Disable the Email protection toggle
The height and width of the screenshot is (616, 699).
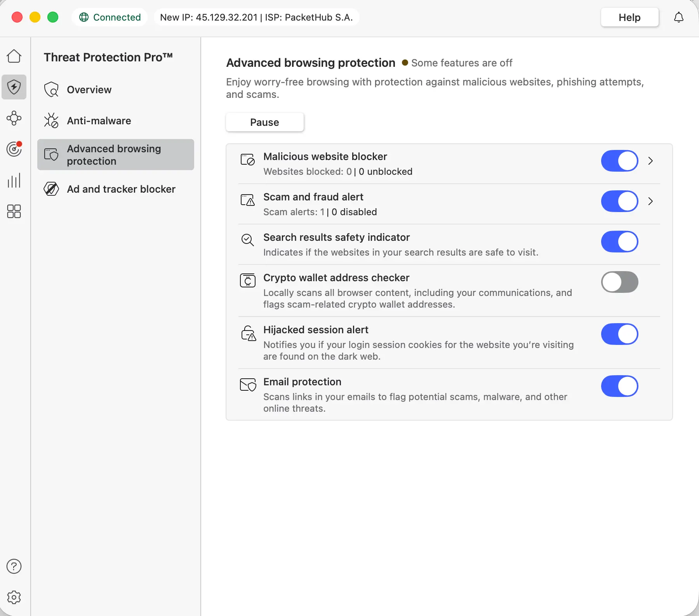click(619, 386)
